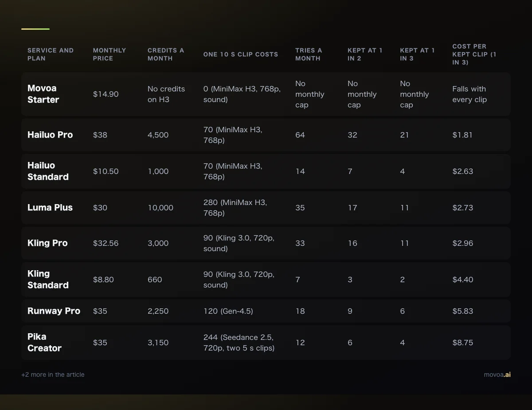This screenshot has width=532, height=410.
Task: Click the $2.73 cost per kept clip
Action: point(463,208)
